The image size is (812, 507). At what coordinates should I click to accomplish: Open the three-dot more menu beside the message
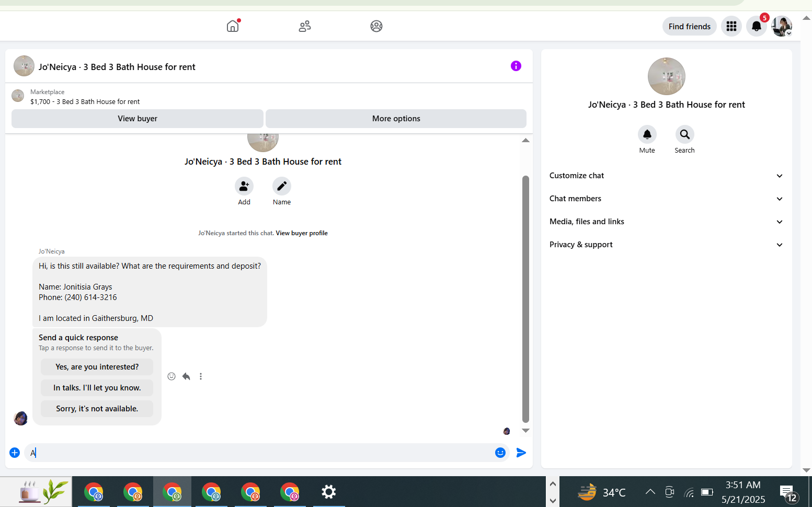click(x=201, y=376)
